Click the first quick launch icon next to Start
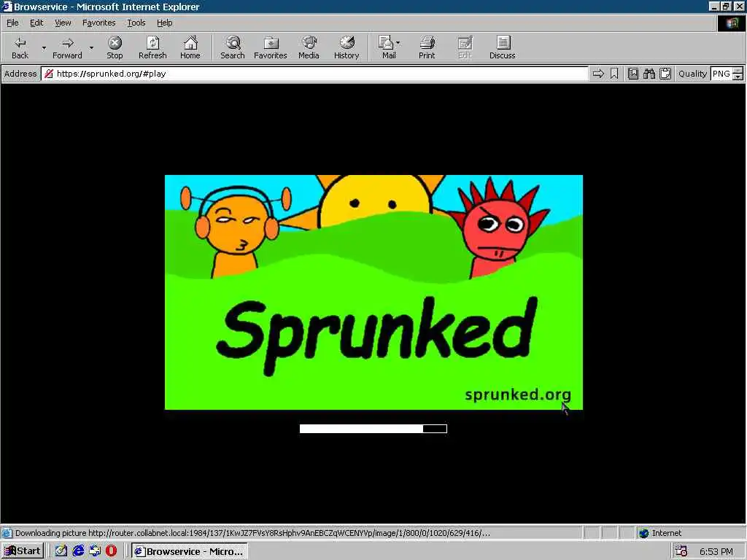This screenshot has width=747, height=560. pos(61,551)
